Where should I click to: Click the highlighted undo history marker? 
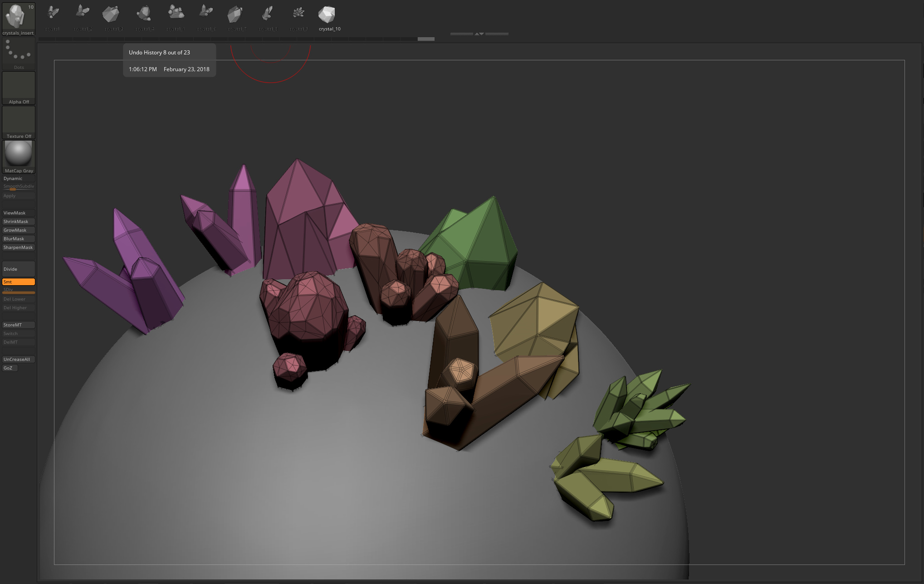click(426, 39)
